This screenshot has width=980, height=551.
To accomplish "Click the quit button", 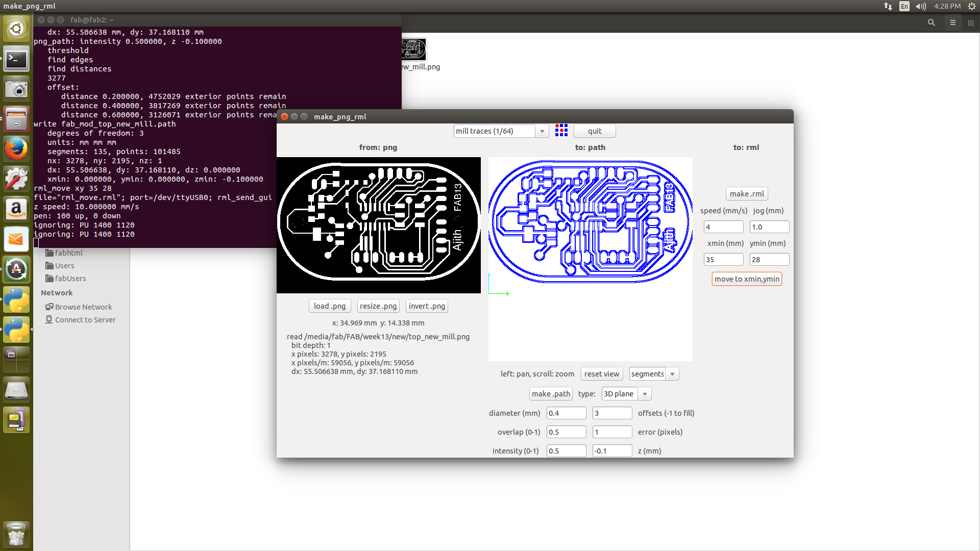I will click(x=595, y=131).
